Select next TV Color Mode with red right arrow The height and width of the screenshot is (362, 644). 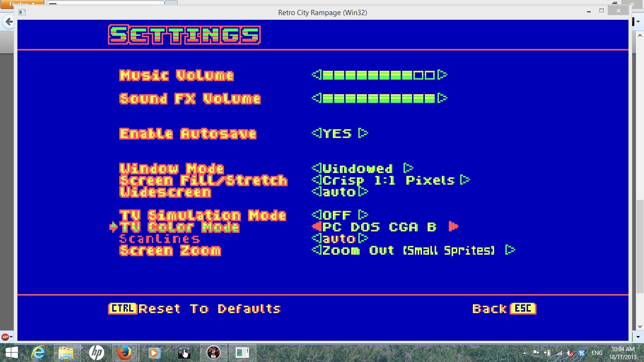454,227
